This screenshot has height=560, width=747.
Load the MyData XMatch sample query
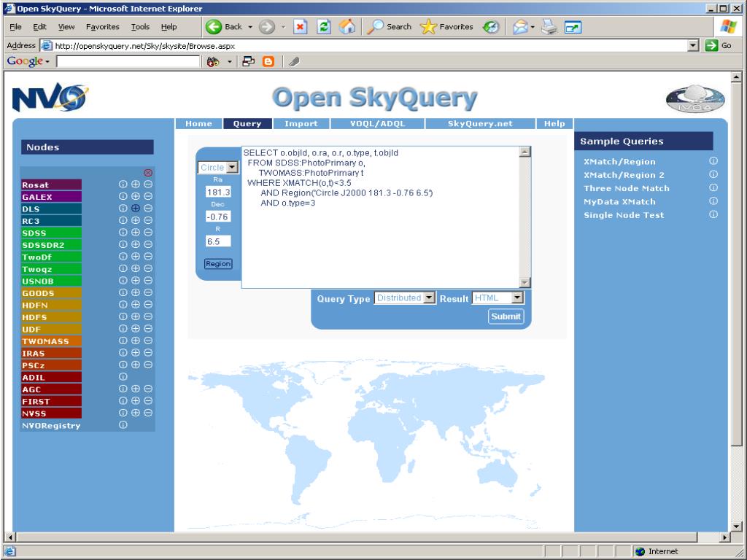(619, 201)
